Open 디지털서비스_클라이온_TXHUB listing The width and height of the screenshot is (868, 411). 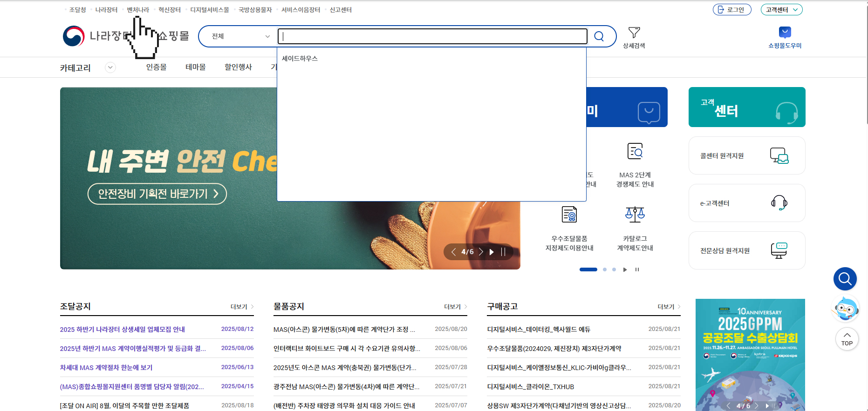click(530, 387)
